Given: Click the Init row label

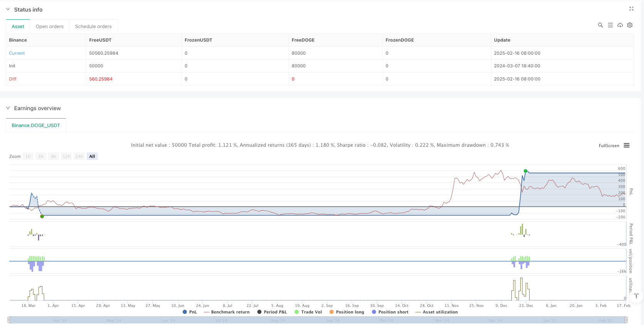Looking at the screenshot, I should (12, 66).
